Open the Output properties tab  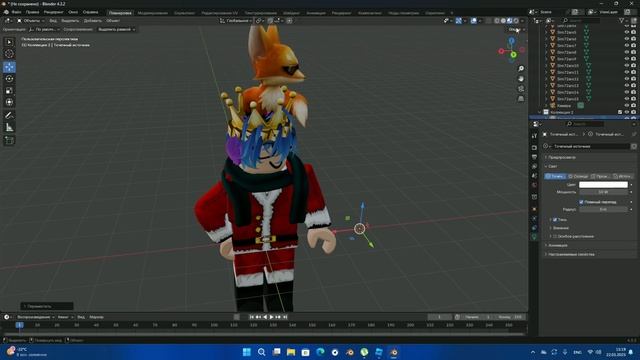coord(534,157)
